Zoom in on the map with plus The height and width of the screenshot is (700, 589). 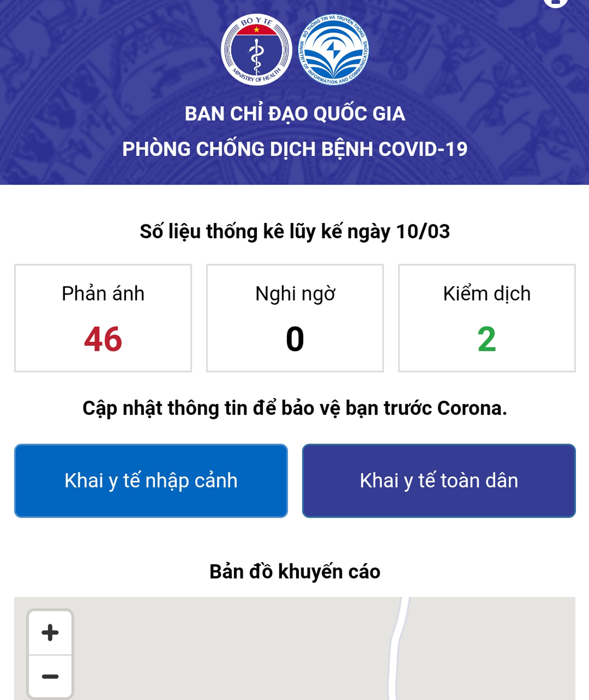[50, 632]
